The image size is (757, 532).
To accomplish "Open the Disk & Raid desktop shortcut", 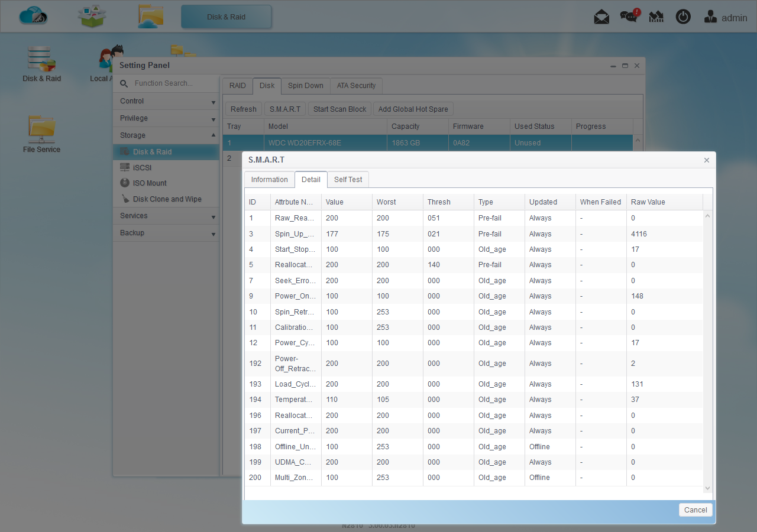I will [x=41, y=64].
